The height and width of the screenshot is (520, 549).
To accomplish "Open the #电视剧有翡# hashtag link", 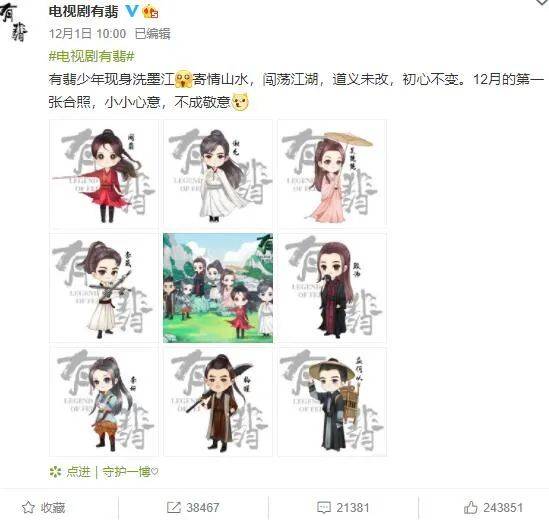I will pos(92,56).
